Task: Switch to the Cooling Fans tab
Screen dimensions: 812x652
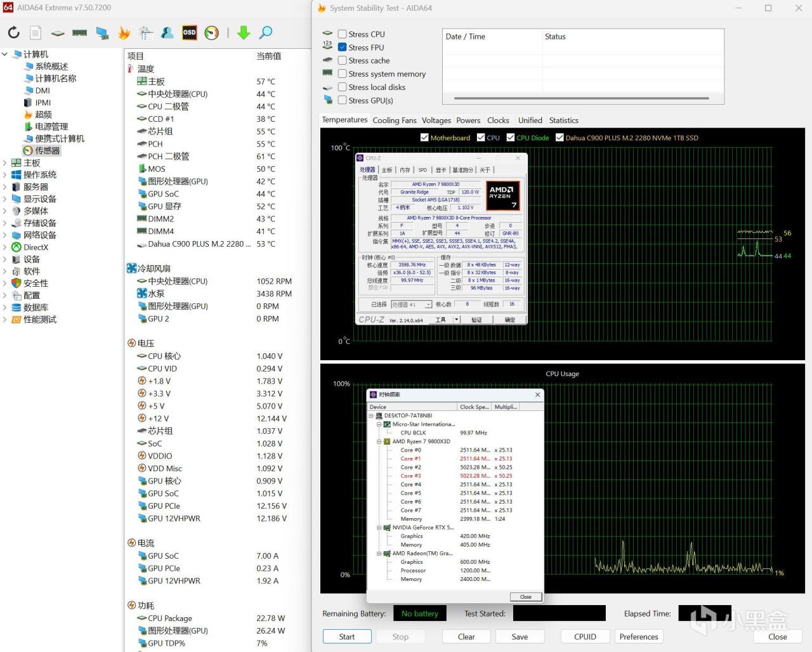Action: click(x=394, y=121)
